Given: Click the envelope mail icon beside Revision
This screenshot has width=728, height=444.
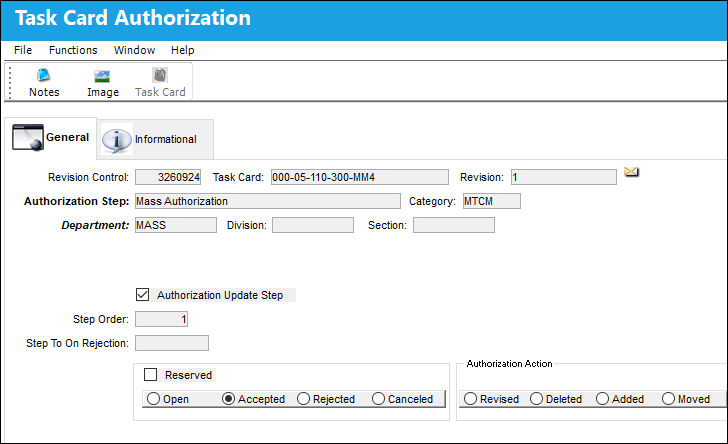Looking at the screenshot, I should (x=631, y=172).
